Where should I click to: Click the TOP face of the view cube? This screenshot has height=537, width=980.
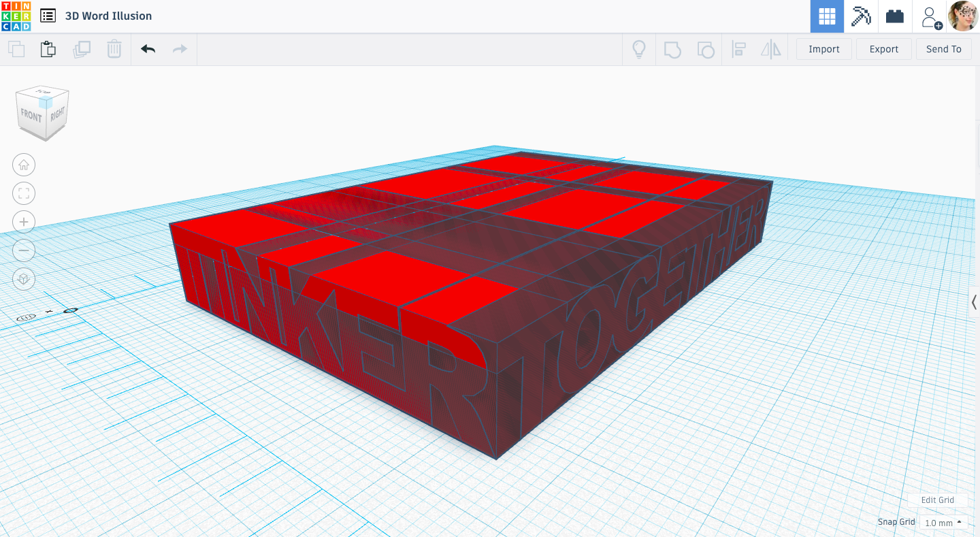[x=42, y=93]
